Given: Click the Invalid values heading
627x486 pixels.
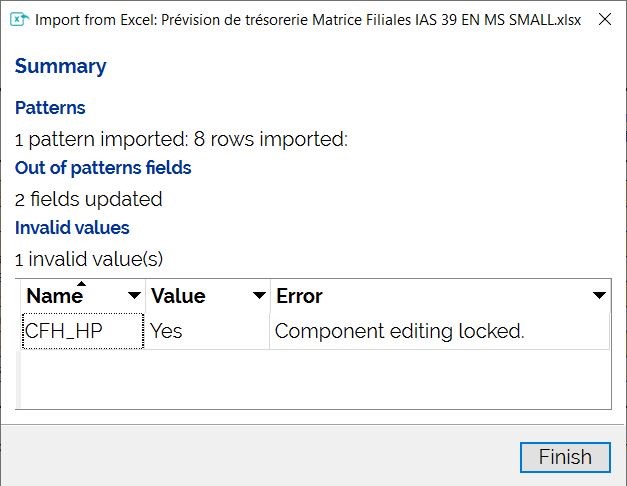Looking at the screenshot, I should point(72,228).
